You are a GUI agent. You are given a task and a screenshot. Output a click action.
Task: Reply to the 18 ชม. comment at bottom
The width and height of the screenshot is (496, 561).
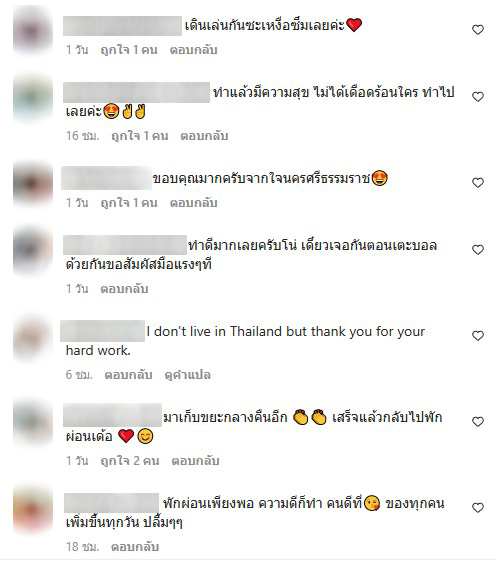pyautogui.click(x=135, y=547)
